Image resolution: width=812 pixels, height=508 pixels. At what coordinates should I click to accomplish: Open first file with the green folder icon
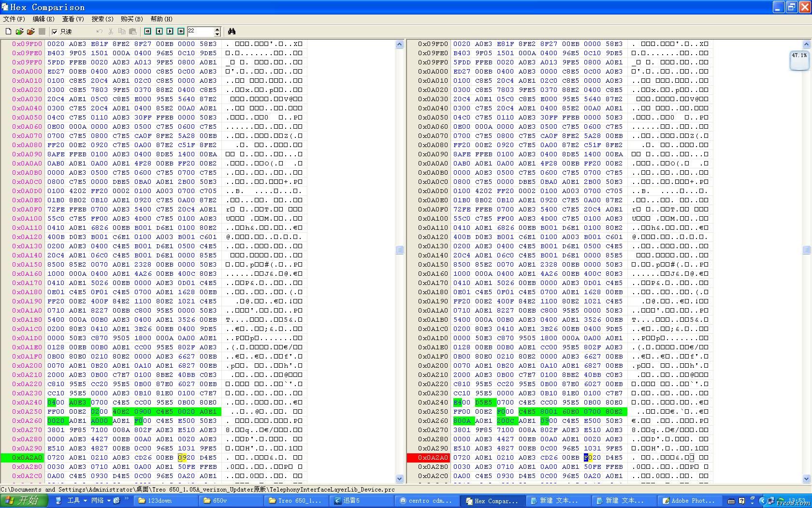(19, 31)
